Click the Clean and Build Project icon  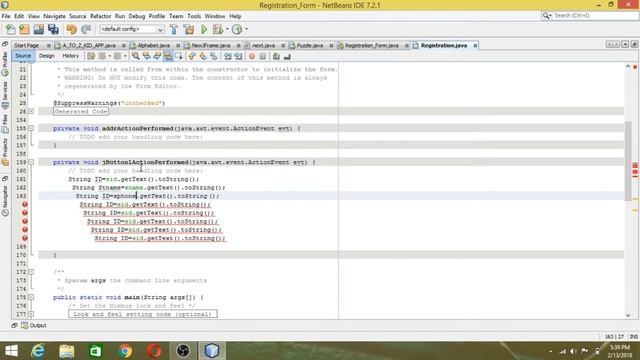tap(189, 29)
